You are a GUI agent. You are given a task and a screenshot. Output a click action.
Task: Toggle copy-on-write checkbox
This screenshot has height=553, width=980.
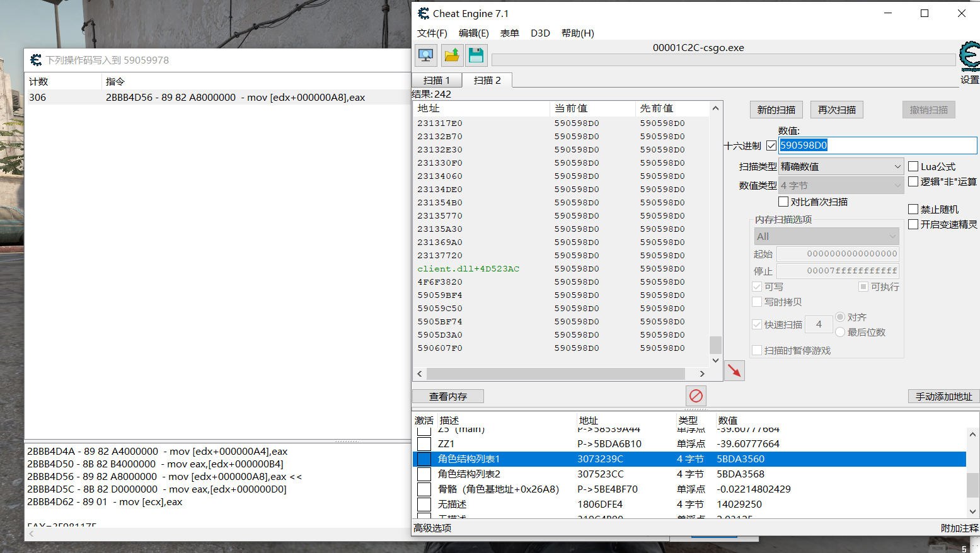(x=757, y=302)
